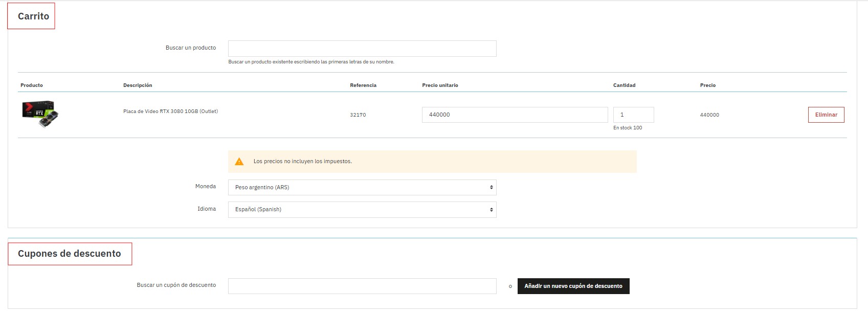
Task: Click the Placa de Video RTX 3080 description
Action: tap(170, 111)
